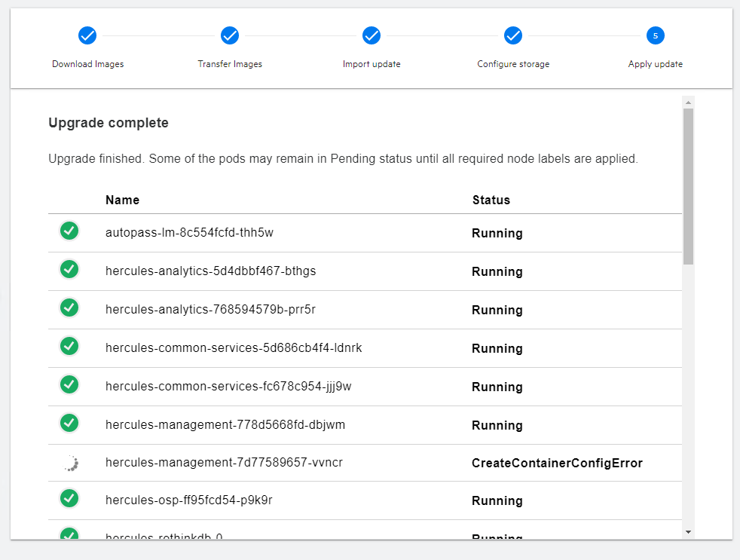Click the green check beside autopass-lm pod
Image resolution: width=740 pixels, height=560 pixels.
[x=69, y=231]
